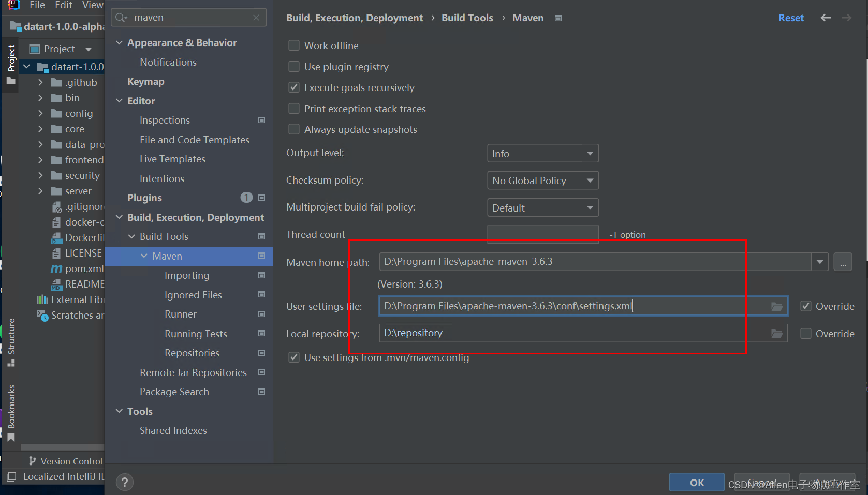The height and width of the screenshot is (495, 868).
Task: Click project-level icon next to Inspections
Action: [x=261, y=120]
